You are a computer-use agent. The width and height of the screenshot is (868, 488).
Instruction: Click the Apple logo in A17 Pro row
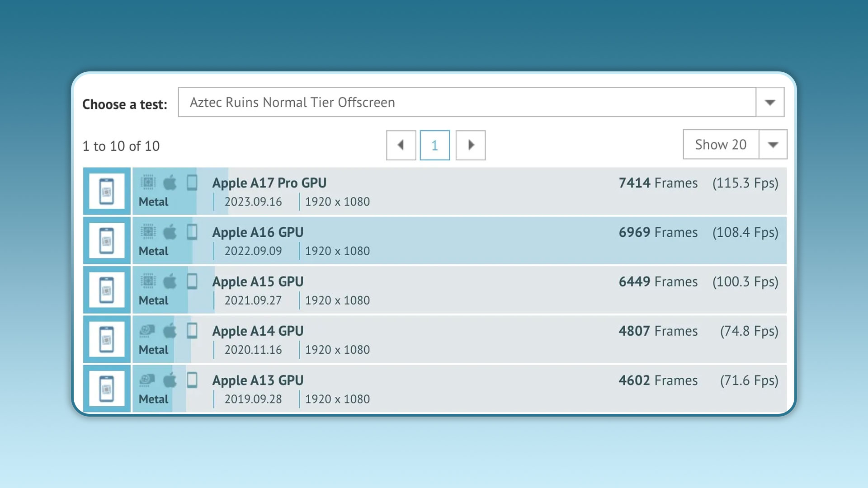pos(170,183)
